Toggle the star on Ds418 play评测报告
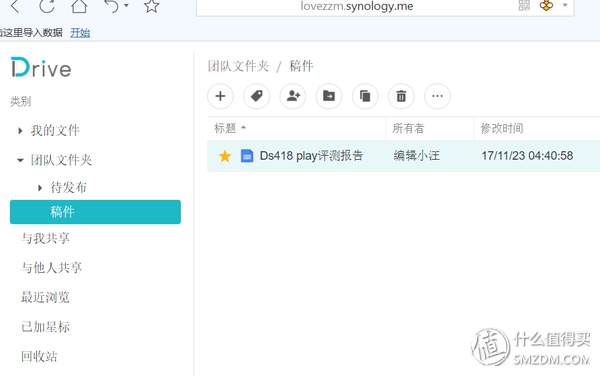600x376 pixels. [x=225, y=156]
